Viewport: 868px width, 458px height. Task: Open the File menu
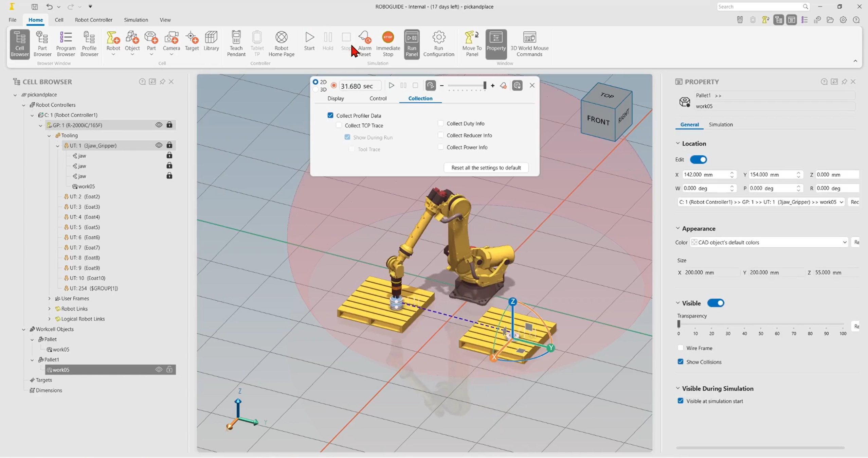13,20
